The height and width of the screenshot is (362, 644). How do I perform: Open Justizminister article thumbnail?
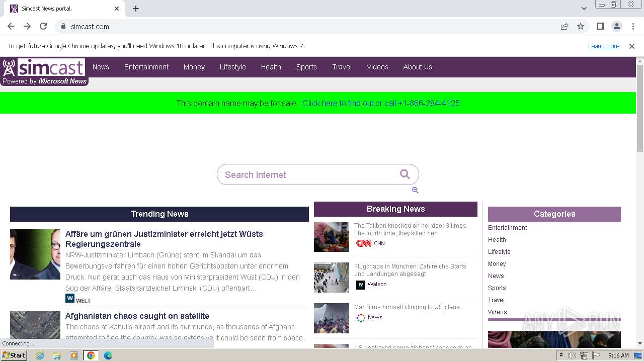coord(35,254)
